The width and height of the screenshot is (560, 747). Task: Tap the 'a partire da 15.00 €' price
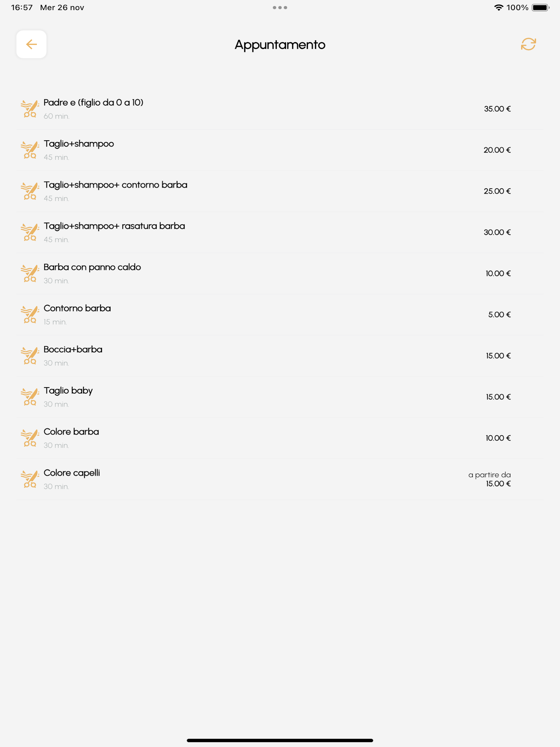(489, 479)
